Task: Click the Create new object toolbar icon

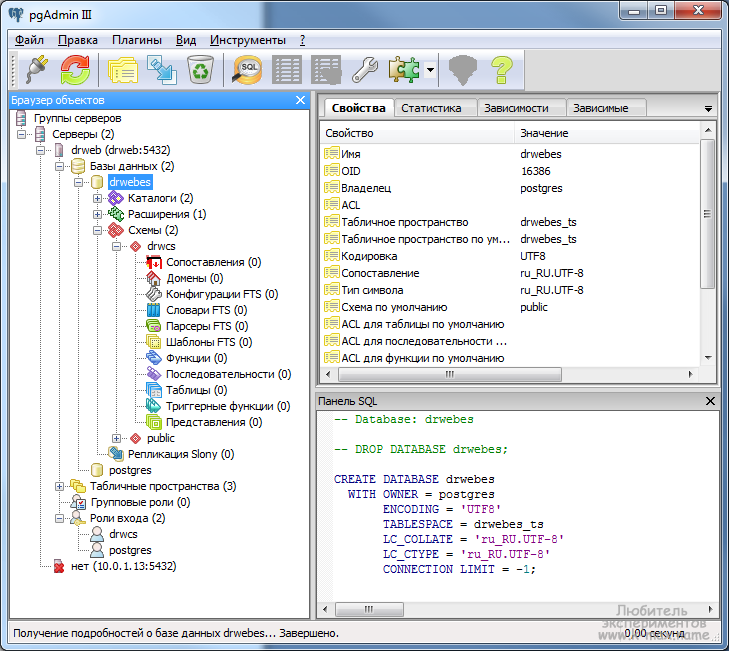Action: pos(161,70)
